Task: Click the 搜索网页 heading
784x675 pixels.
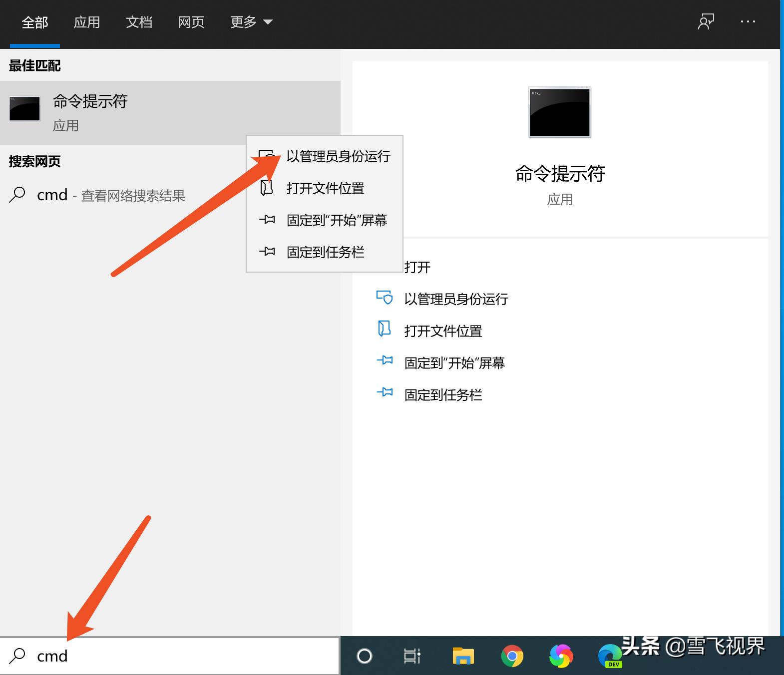Action: [x=34, y=161]
